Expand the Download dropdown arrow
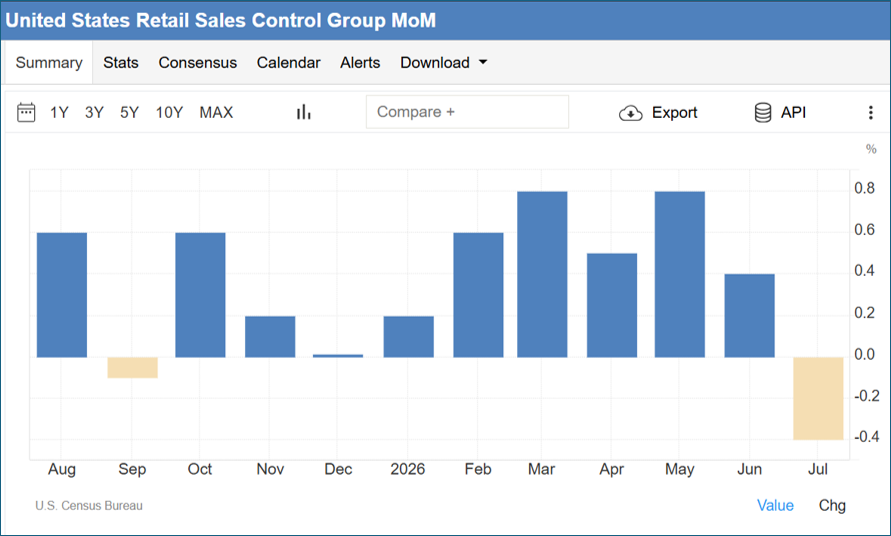This screenshot has width=891, height=536. [483, 62]
